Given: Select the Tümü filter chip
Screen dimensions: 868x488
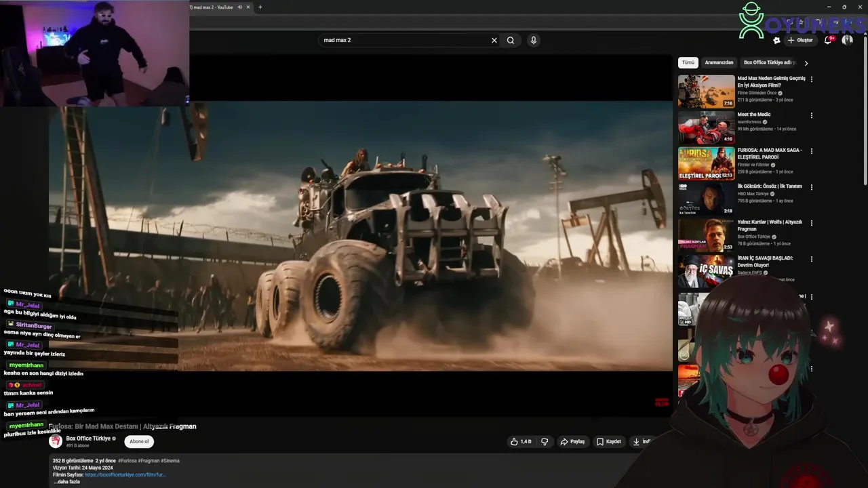Looking at the screenshot, I should coord(688,62).
